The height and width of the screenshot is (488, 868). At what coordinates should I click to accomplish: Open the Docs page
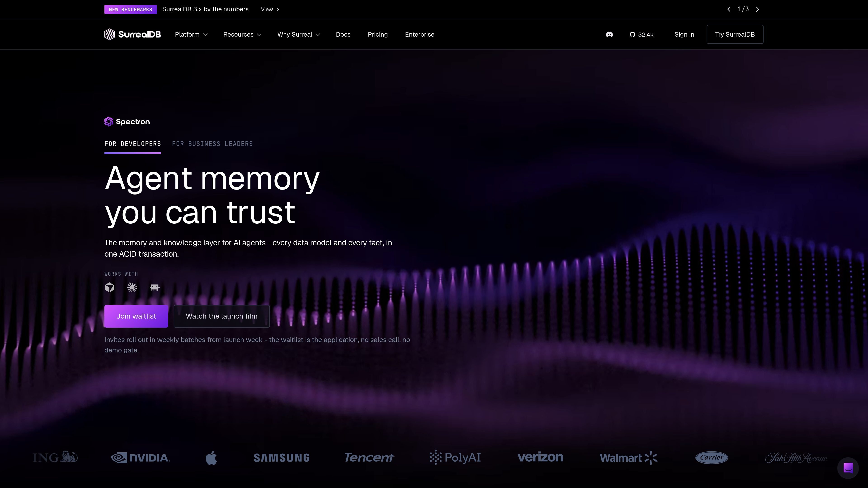(343, 34)
